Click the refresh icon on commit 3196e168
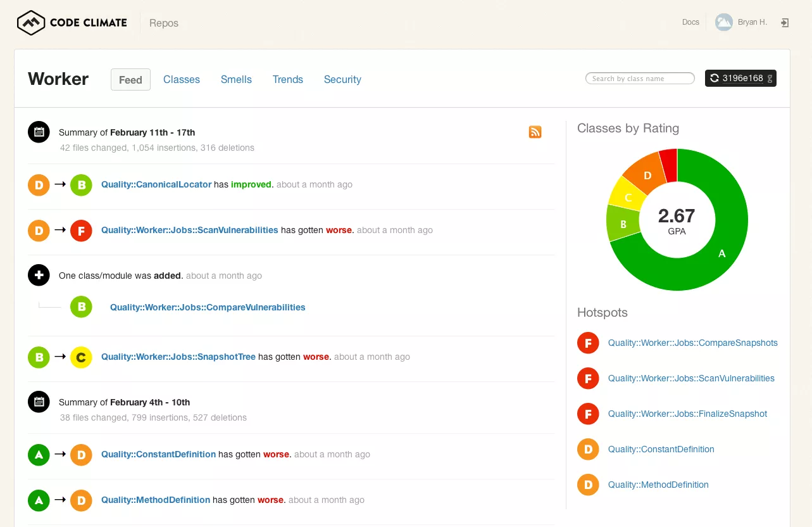The image size is (812, 527). (715, 78)
